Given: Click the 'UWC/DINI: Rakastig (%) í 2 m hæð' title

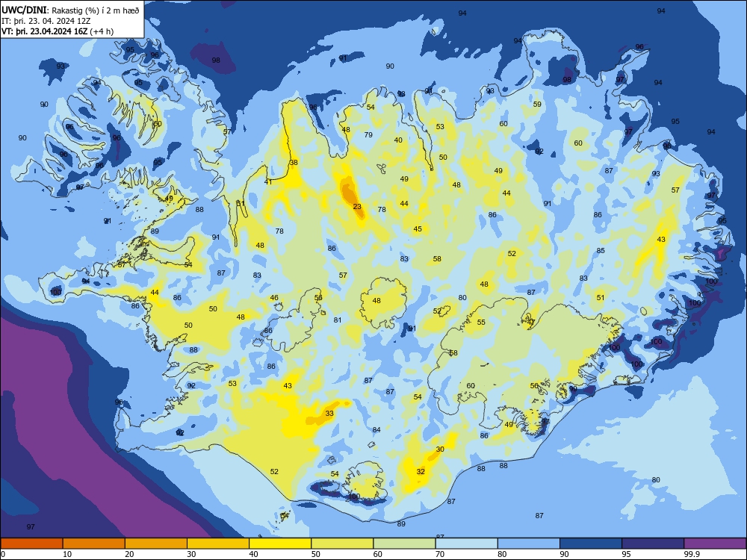Looking at the screenshot, I should click(x=70, y=10).
